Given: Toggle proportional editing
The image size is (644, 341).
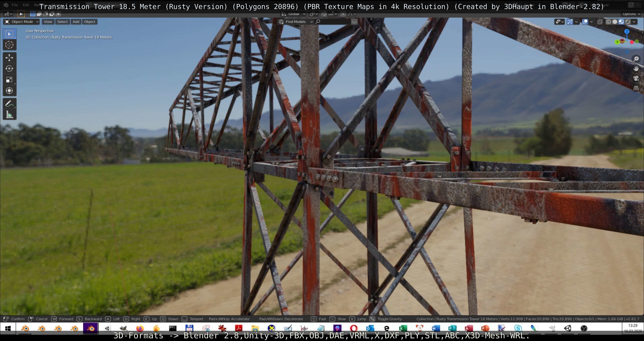Looking at the screenshot, I should (x=343, y=14).
